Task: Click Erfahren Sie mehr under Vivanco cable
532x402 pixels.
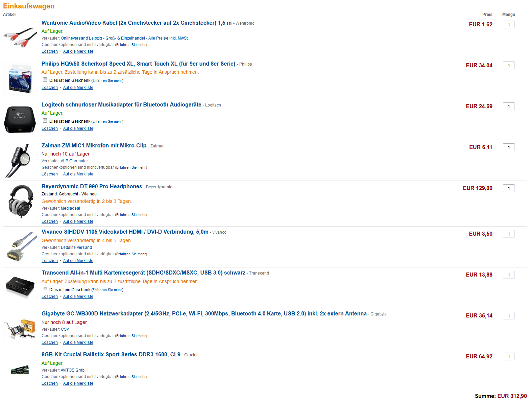Action: tap(131, 254)
